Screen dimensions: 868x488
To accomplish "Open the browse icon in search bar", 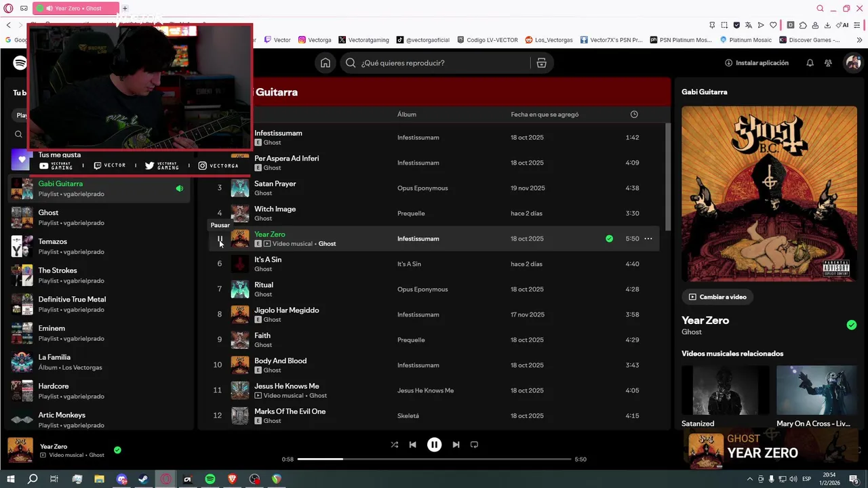I will (x=541, y=63).
